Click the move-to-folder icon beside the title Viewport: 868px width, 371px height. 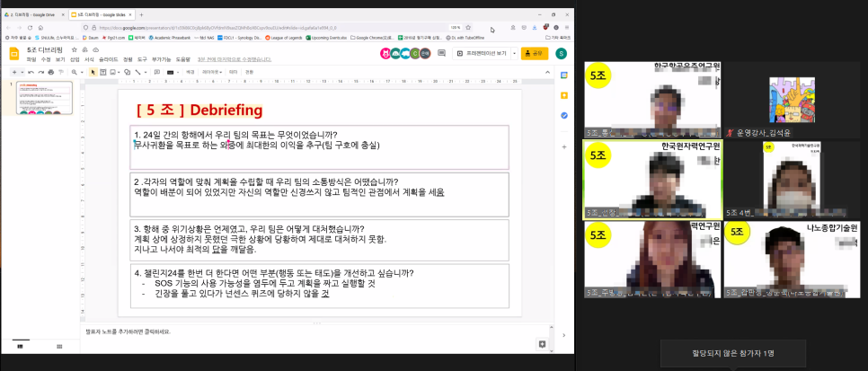85,49
